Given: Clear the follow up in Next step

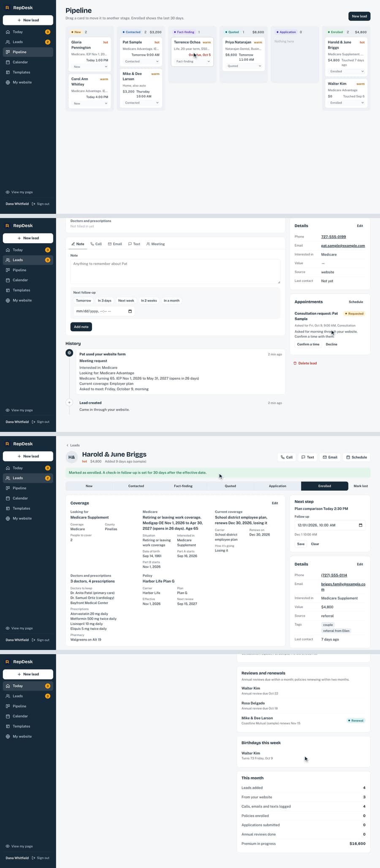Looking at the screenshot, I should coord(315,544).
